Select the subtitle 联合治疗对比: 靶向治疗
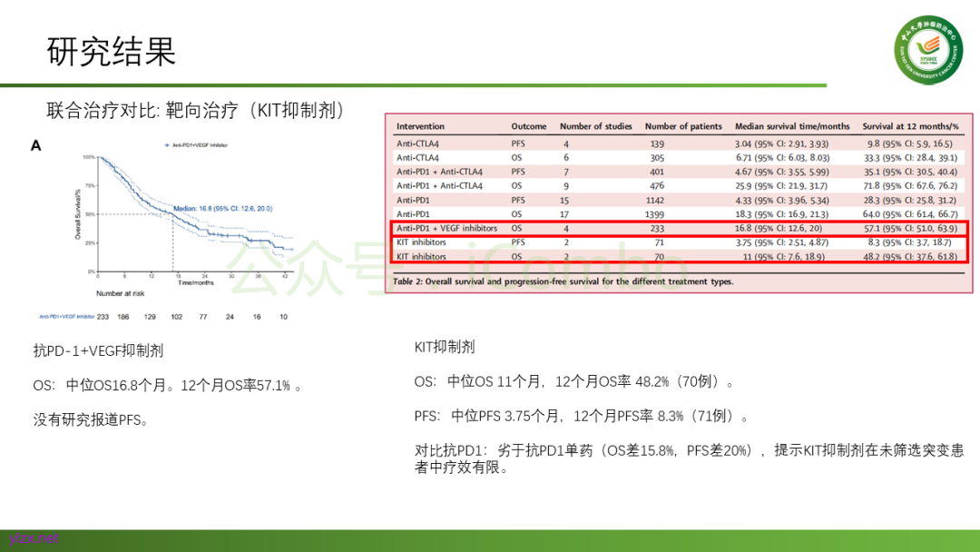Image resolution: width=980 pixels, height=552 pixels. click(196, 111)
